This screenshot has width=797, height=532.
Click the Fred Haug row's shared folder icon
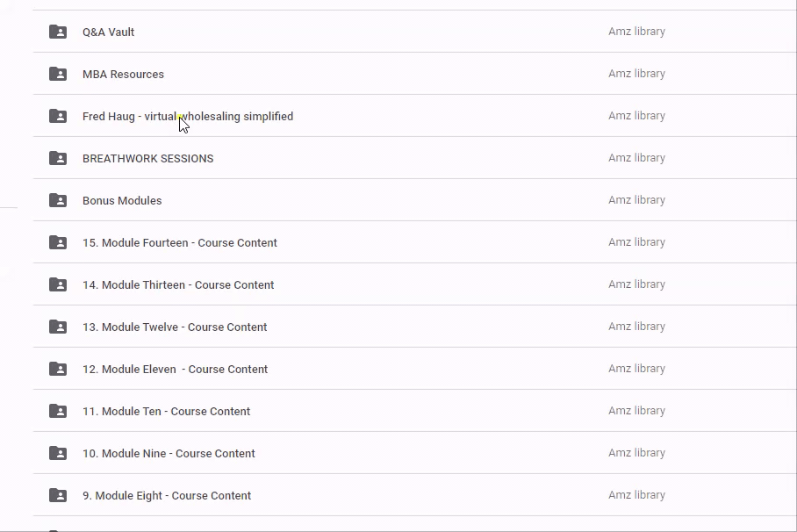(x=58, y=116)
